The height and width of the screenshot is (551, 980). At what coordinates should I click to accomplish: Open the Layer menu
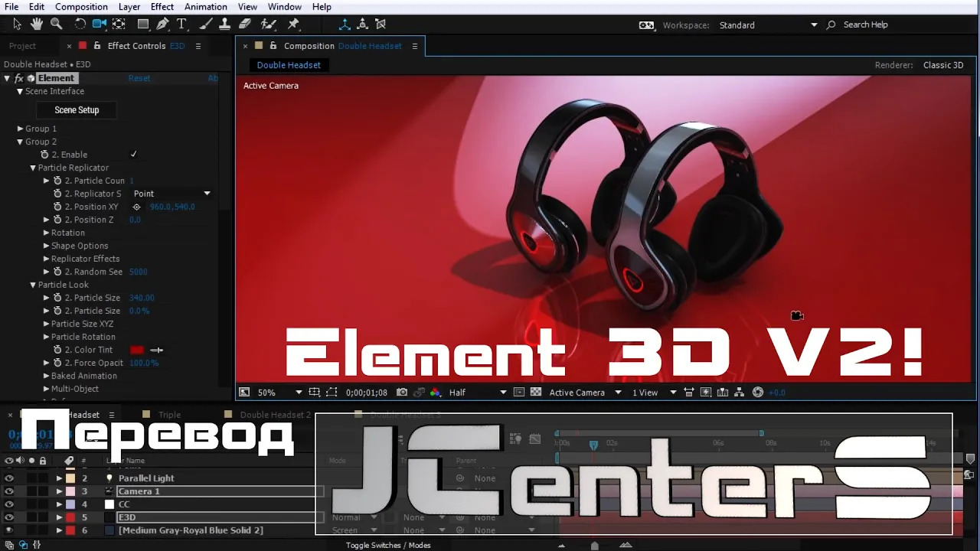(x=129, y=7)
